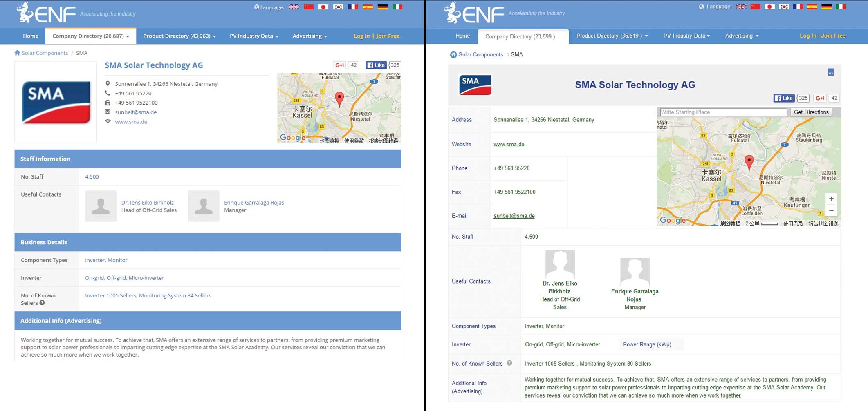Select Japanese flag in right page
The height and width of the screenshot is (411, 868).
pos(770,7)
